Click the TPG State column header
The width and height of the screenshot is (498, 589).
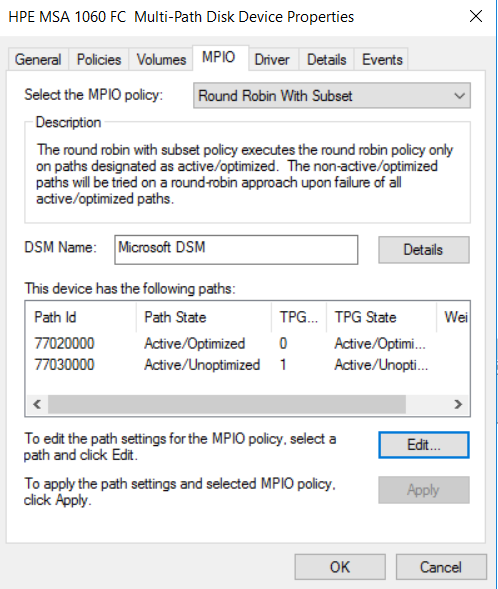381,317
